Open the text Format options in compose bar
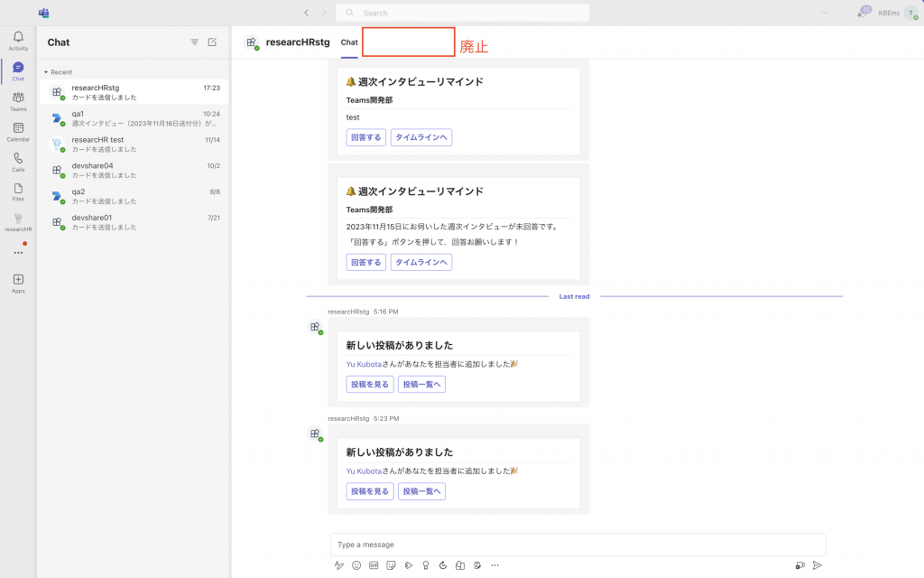The height and width of the screenshot is (578, 924). click(339, 565)
